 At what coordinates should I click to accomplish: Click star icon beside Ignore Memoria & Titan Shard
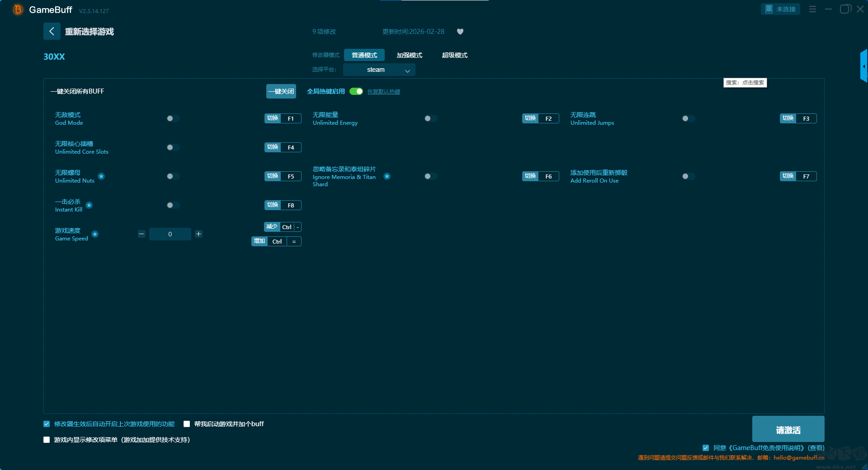(x=387, y=176)
